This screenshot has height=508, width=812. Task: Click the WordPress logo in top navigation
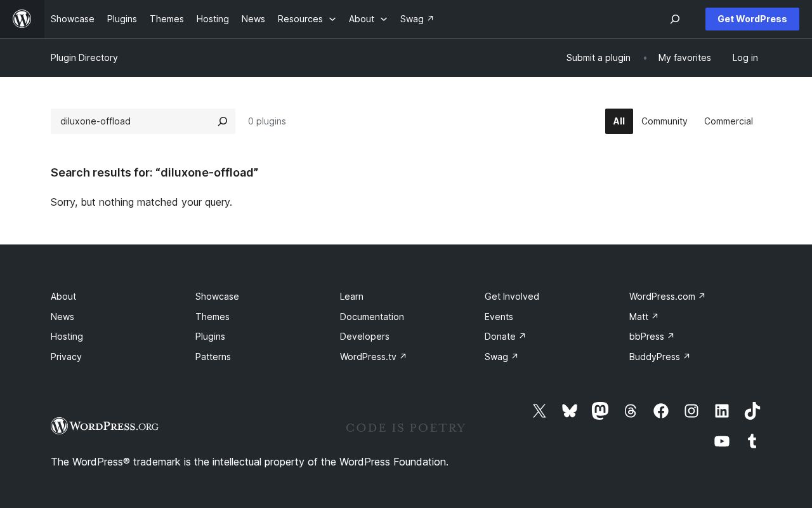(x=22, y=19)
